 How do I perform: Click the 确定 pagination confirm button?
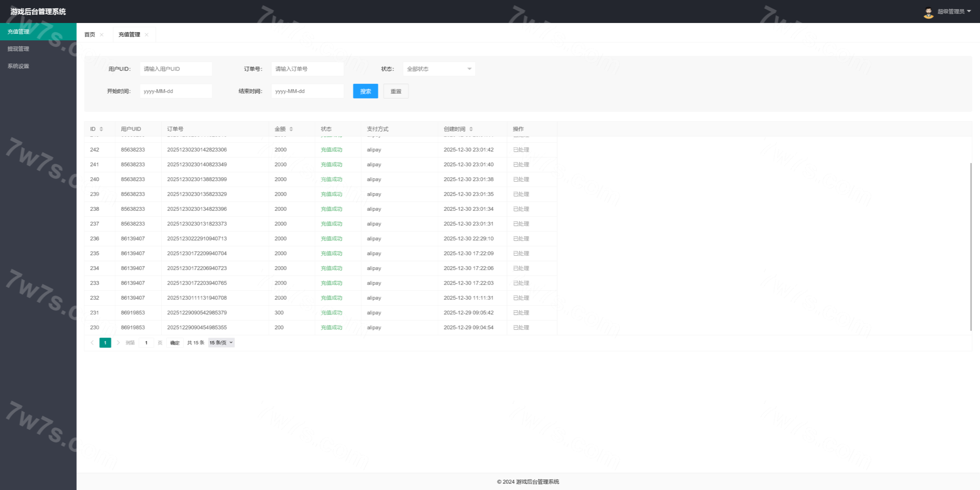point(175,343)
